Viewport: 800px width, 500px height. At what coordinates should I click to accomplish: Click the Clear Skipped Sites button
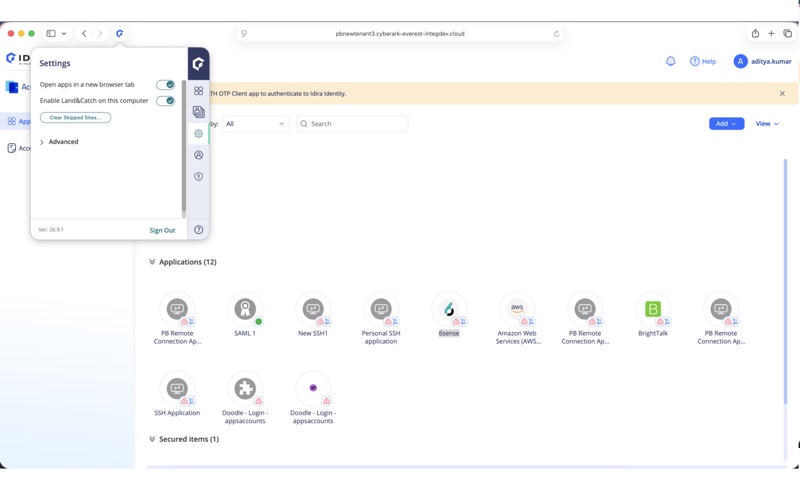[x=76, y=117]
